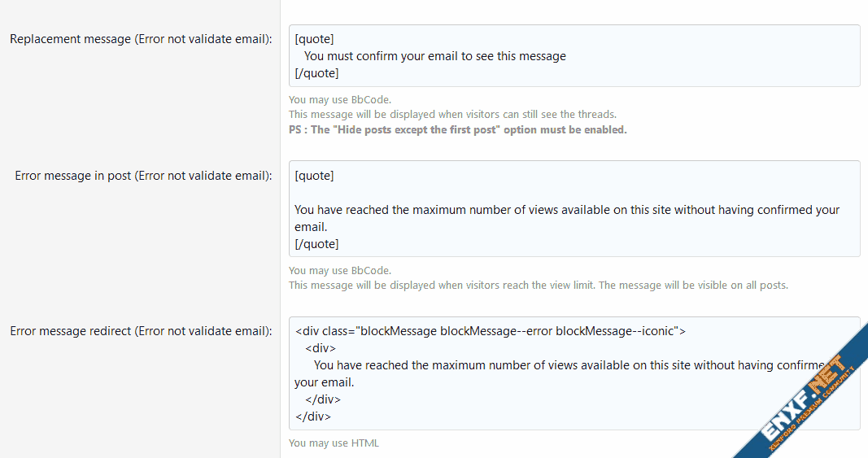Click the Replacement message field label
This screenshot has height=458, width=868.
click(x=141, y=39)
